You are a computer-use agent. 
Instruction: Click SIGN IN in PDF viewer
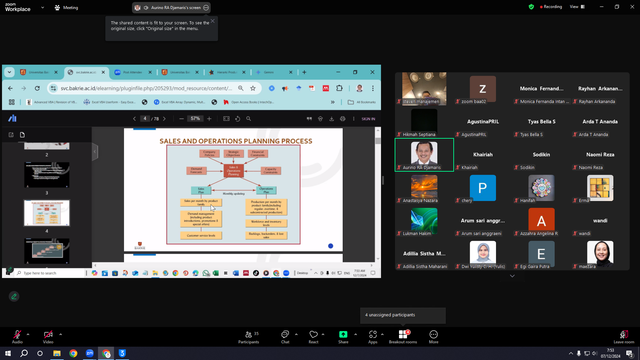(x=368, y=119)
